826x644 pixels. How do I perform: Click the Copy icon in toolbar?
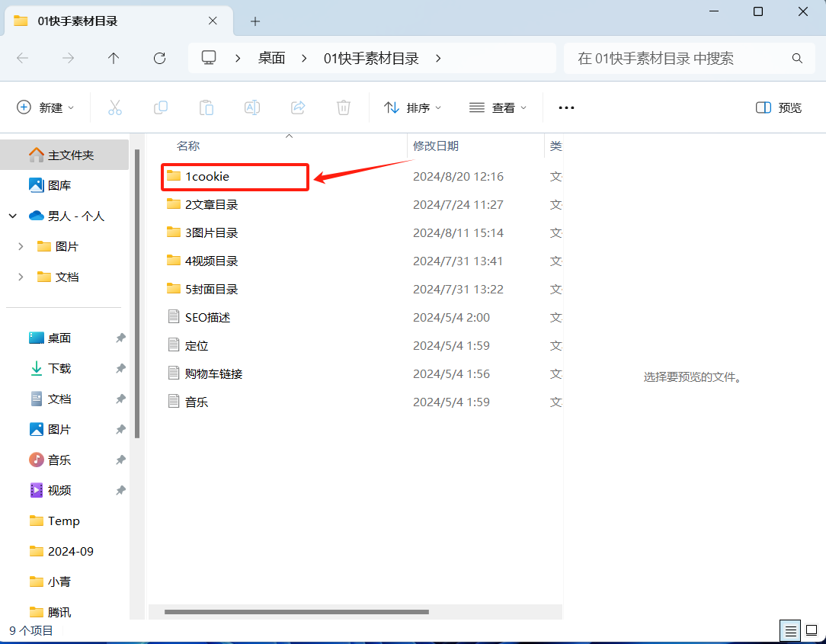(161, 107)
